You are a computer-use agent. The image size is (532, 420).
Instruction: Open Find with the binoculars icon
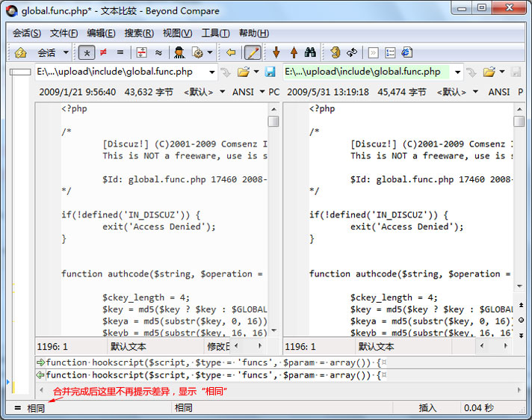point(310,52)
